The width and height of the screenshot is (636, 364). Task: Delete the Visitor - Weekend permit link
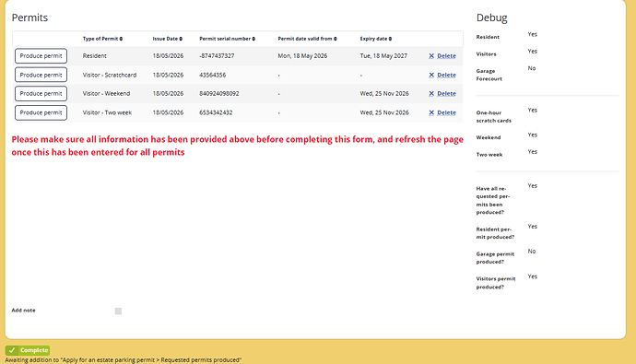[x=446, y=94]
